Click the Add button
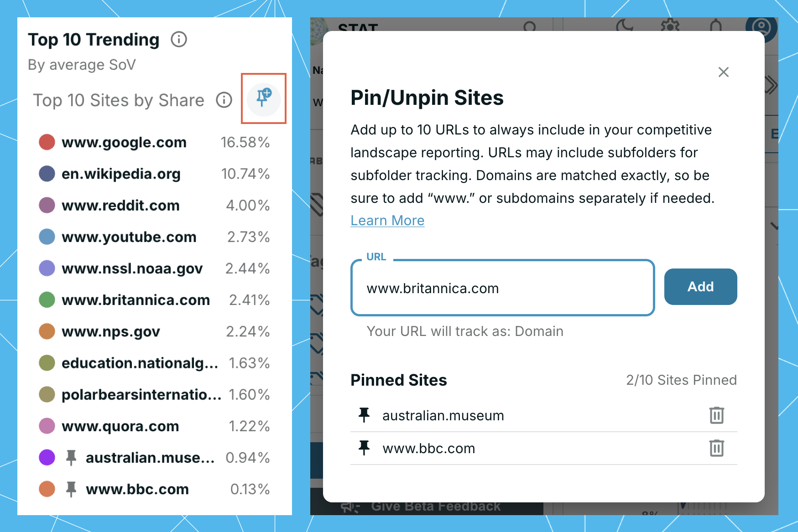The width and height of the screenshot is (798, 532). tap(700, 287)
